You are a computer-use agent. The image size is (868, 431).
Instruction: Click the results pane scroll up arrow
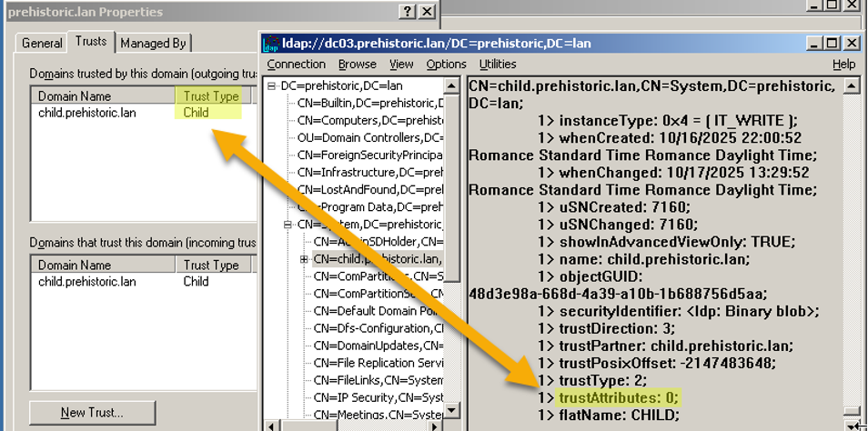pyautogui.click(x=851, y=85)
